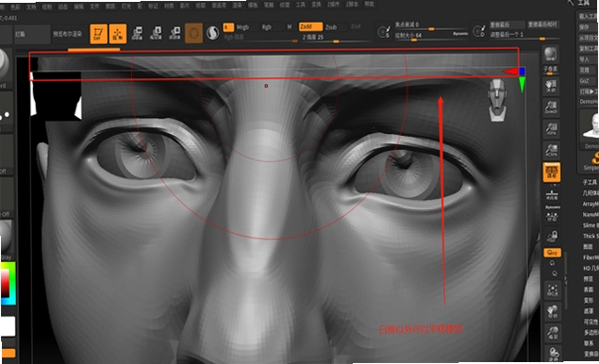The height and width of the screenshot is (364, 599).
Task: Click the Y-axis rotation icon below Qxyz
Action: pos(552,263)
